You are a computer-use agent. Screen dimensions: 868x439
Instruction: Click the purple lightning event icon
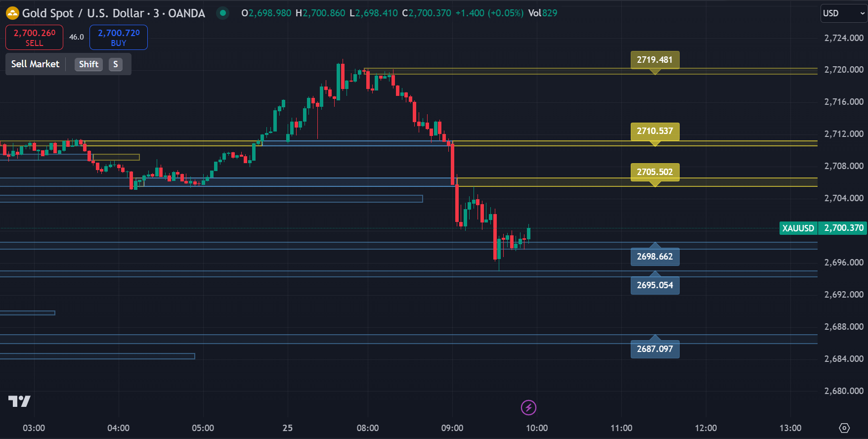528,408
